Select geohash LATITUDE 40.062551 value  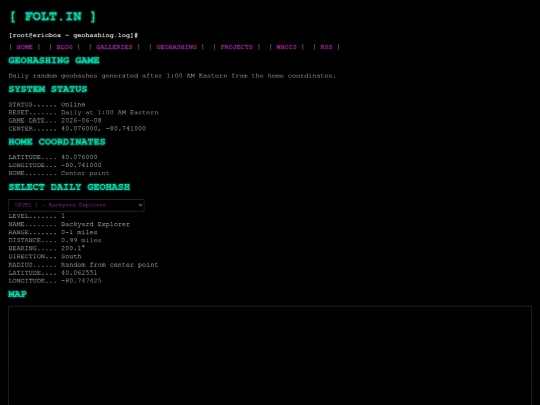coord(79,273)
